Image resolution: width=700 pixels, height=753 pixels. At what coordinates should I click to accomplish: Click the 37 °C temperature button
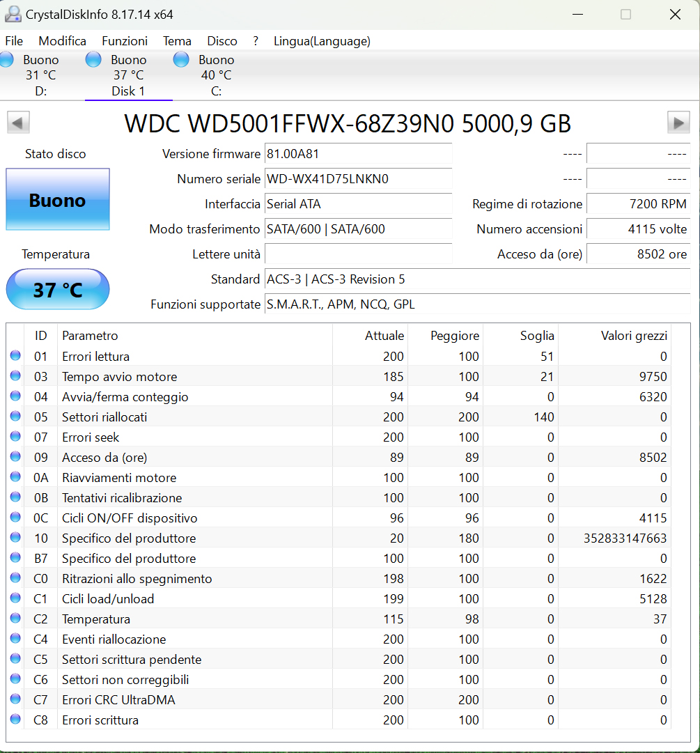[58, 289]
